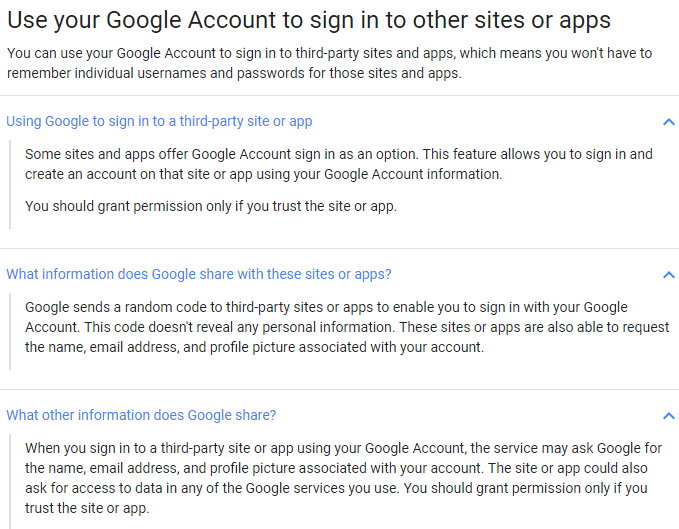This screenshot has width=679, height=529.
Task: Click the standalone line "You should grant permission only"
Action: coord(211,206)
